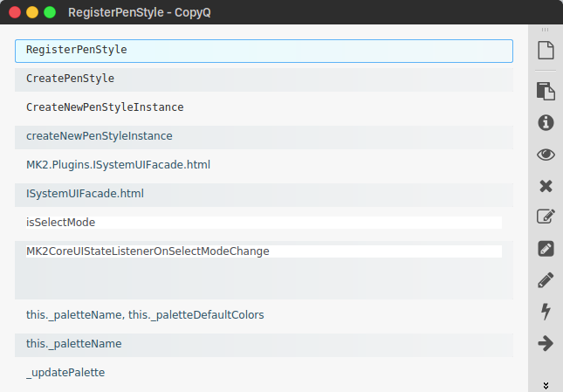
Task: Click the pencil icon for external editor
Action: pos(546,280)
